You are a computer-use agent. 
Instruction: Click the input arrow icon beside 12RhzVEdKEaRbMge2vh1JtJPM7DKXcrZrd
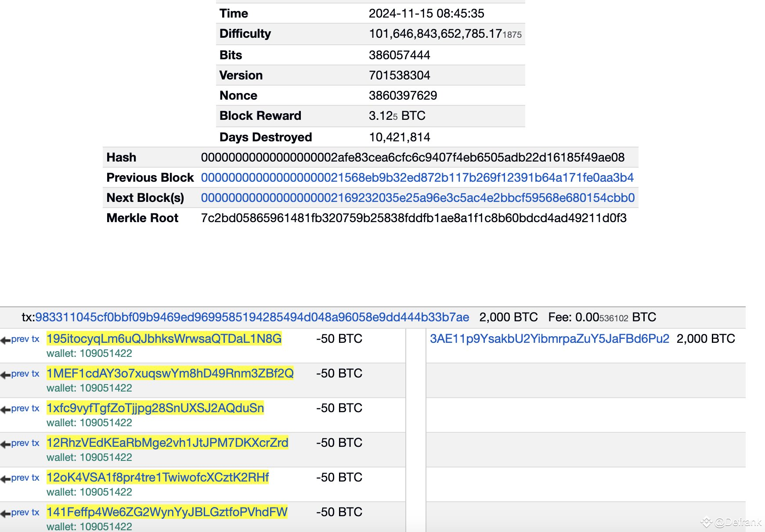pos(5,443)
